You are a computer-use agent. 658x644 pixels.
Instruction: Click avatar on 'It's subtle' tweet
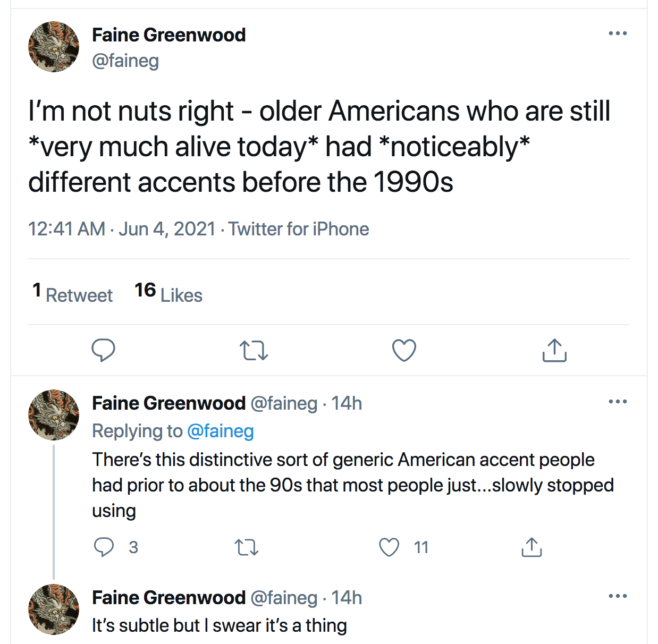click(x=54, y=609)
